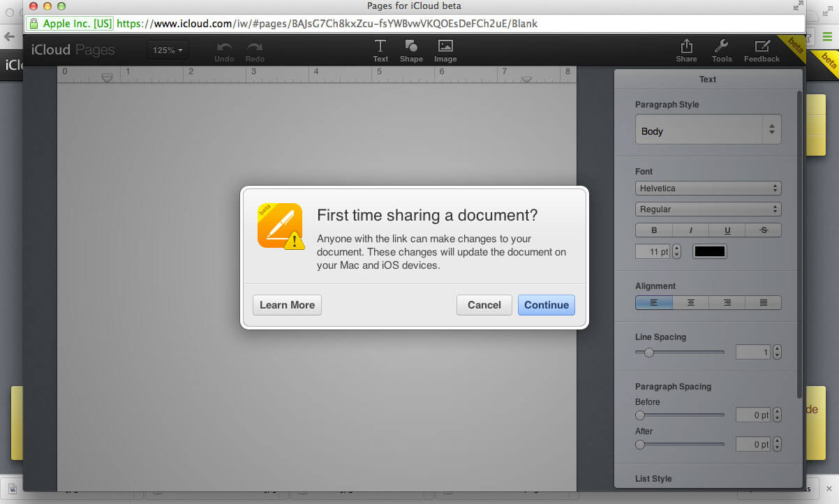Select the Shape tool

[x=411, y=50]
